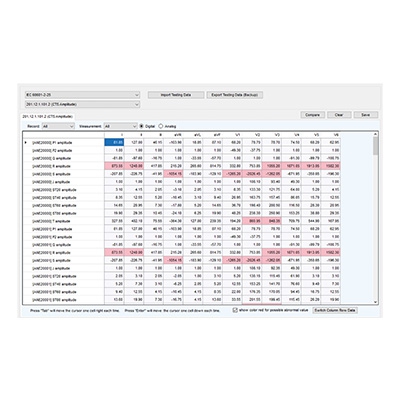Click the V3 column header
The image size is (400, 400).
click(x=272, y=135)
